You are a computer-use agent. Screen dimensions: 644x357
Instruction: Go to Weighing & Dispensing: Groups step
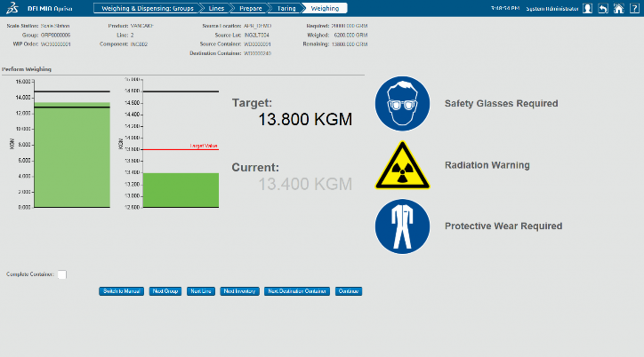(x=147, y=8)
